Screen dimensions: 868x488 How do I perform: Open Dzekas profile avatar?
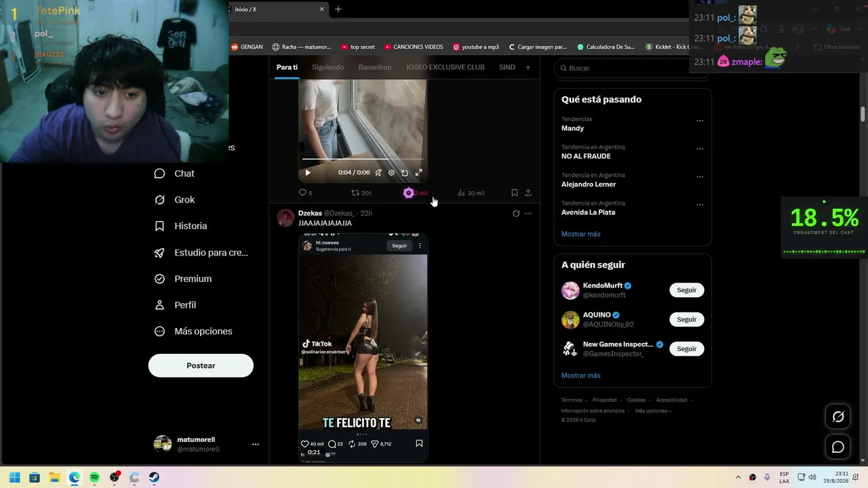tap(285, 218)
